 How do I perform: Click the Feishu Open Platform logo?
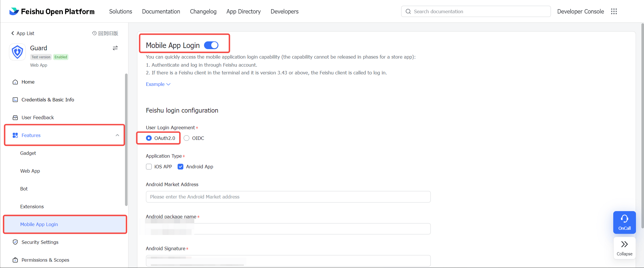click(x=52, y=11)
